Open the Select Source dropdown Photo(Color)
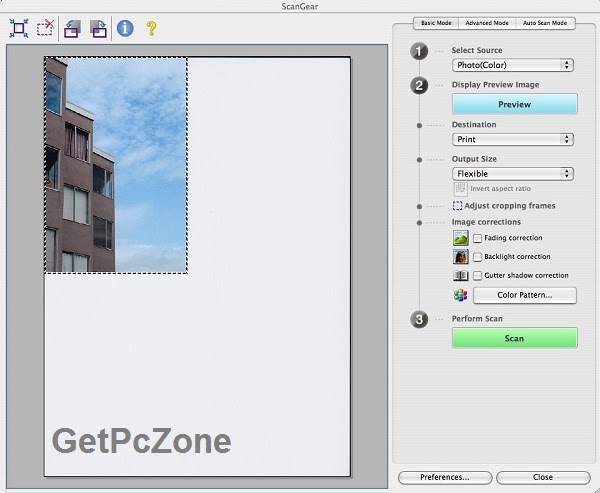The height and width of the screenshot is (493, 600). 513,65
